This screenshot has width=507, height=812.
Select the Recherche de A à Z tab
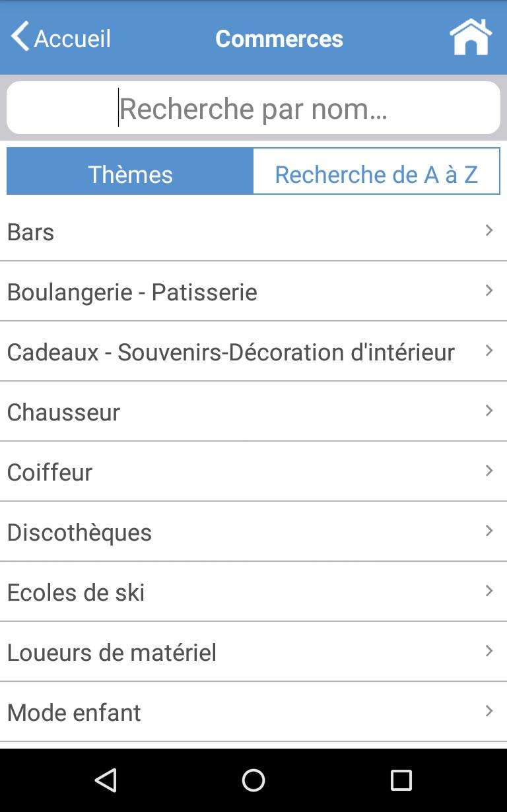point(376,174)
